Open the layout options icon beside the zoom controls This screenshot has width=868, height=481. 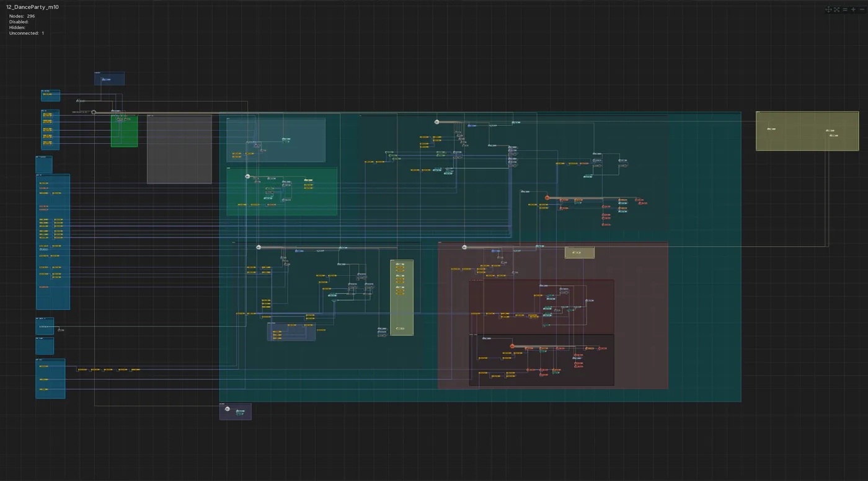click(845, 9)
